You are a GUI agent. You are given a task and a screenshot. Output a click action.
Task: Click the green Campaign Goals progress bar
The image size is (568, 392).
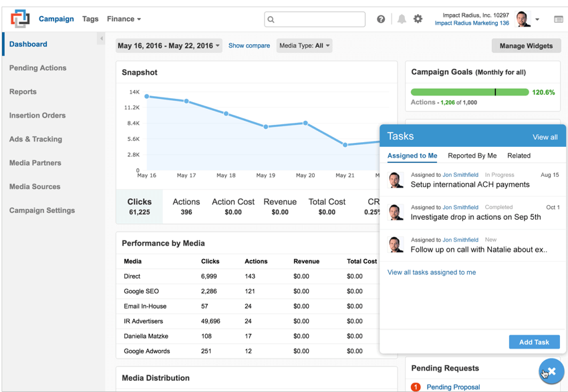(x=469, y=92)
